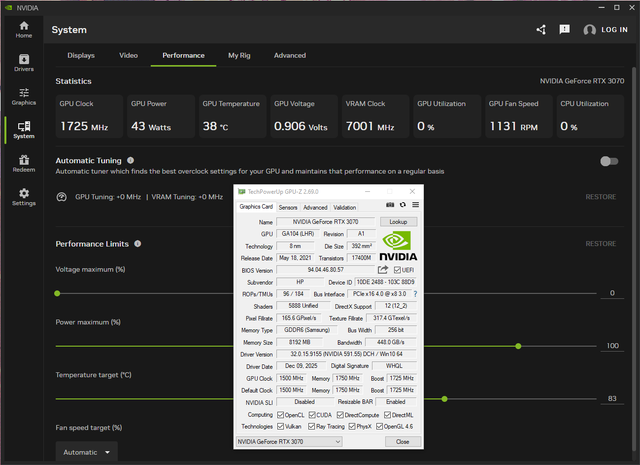
Task: Click the Automatic Tuning info icon
Action: (x=130, y=160)
